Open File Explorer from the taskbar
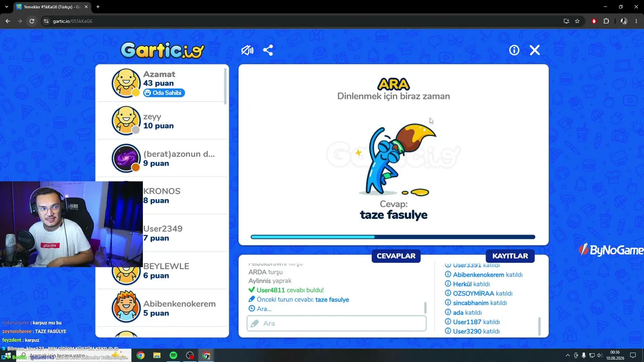This screenshot has width=644, height=362. point(157,355)
